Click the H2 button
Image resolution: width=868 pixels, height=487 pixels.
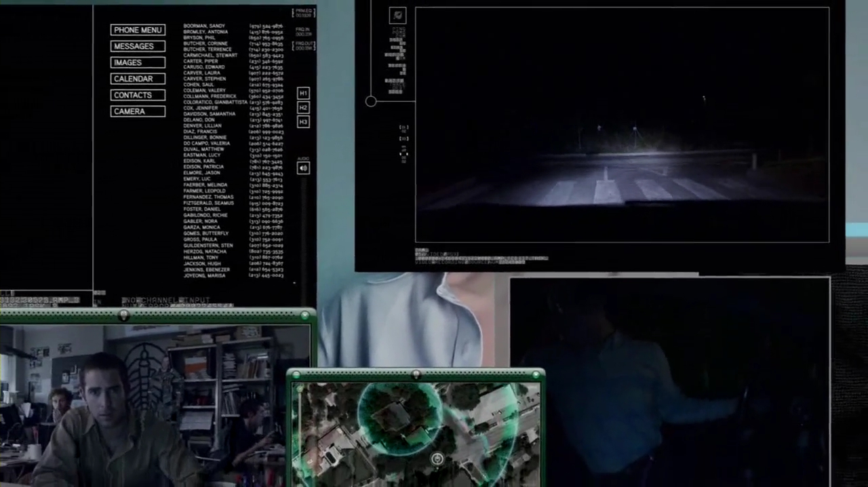point(303,107)
